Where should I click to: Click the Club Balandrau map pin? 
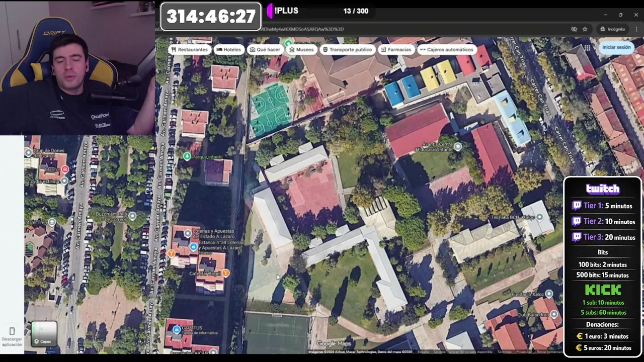554,314
